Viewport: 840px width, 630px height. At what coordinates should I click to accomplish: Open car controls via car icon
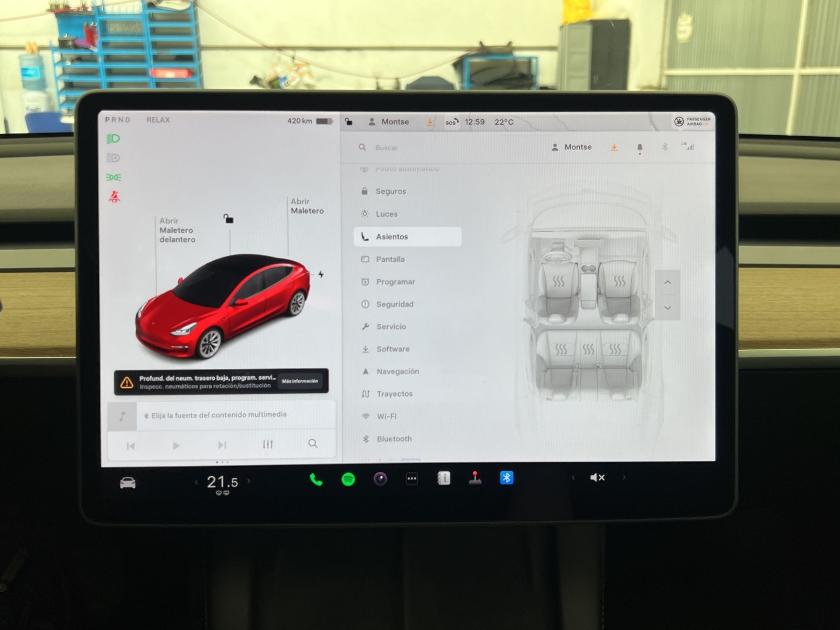tap(128, 483)
